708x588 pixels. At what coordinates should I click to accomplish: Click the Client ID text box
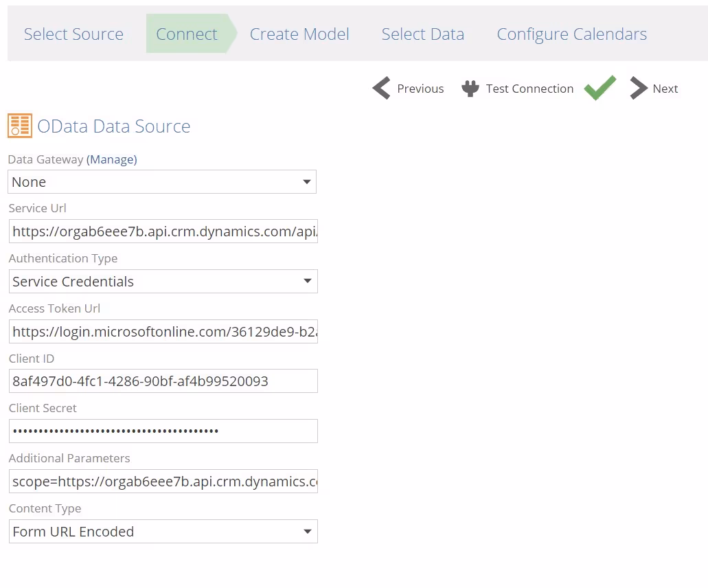tap(163, 381)
